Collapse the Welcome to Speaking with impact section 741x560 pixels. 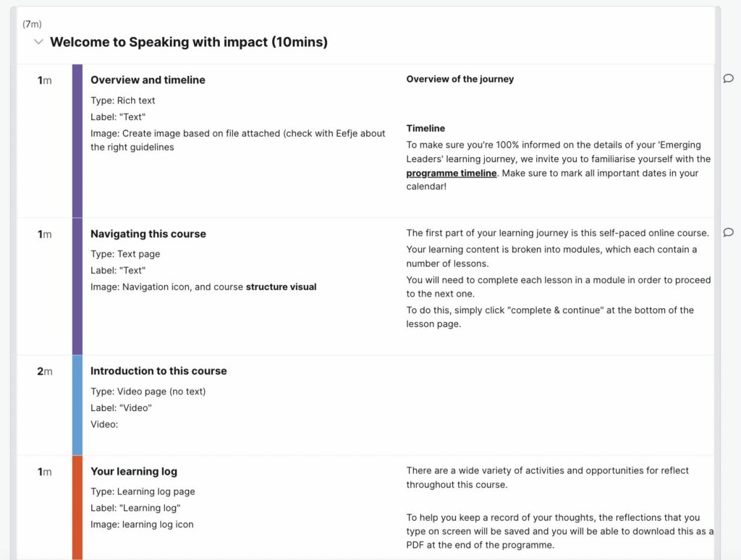(x=39, y=41)
